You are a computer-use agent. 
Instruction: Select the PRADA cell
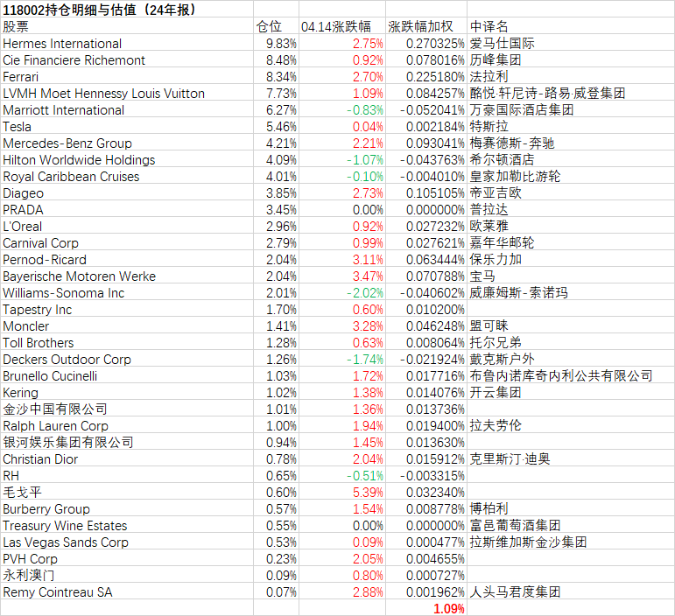(127, 209)
